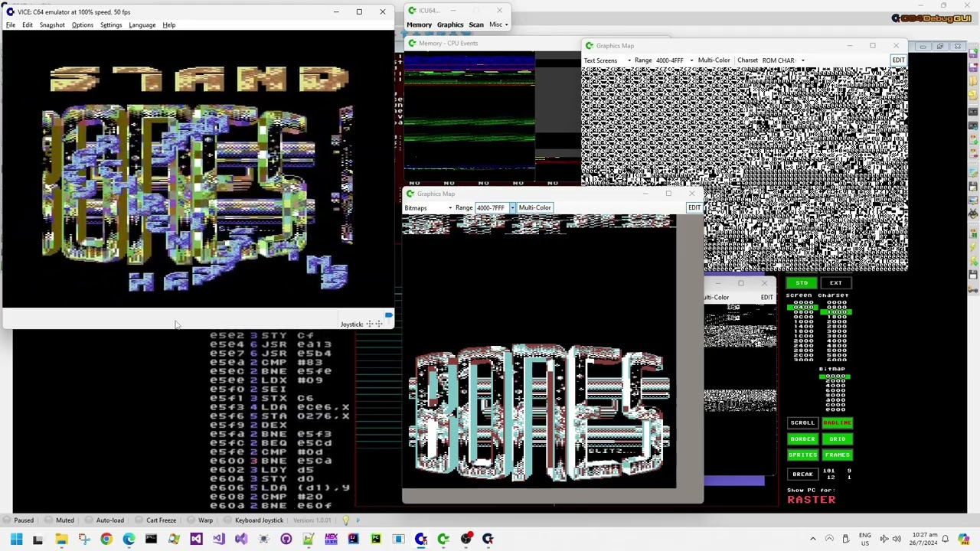Toggle the FRAMES option

click(x=837, y=455)
